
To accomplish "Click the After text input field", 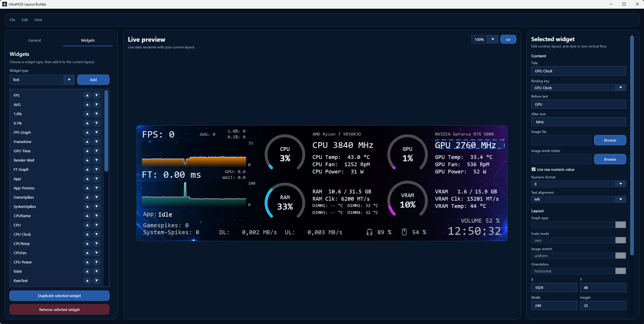I will tap(578, 122).
